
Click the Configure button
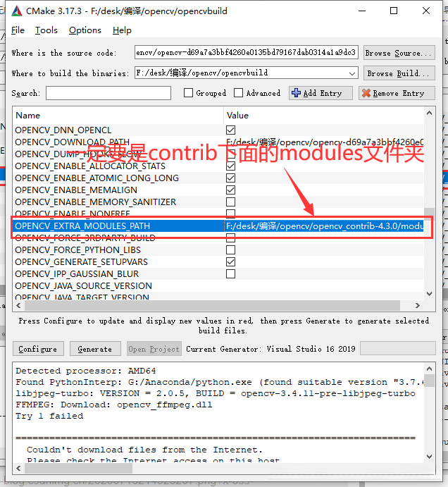pyautogui.click(x=38, y=349)
